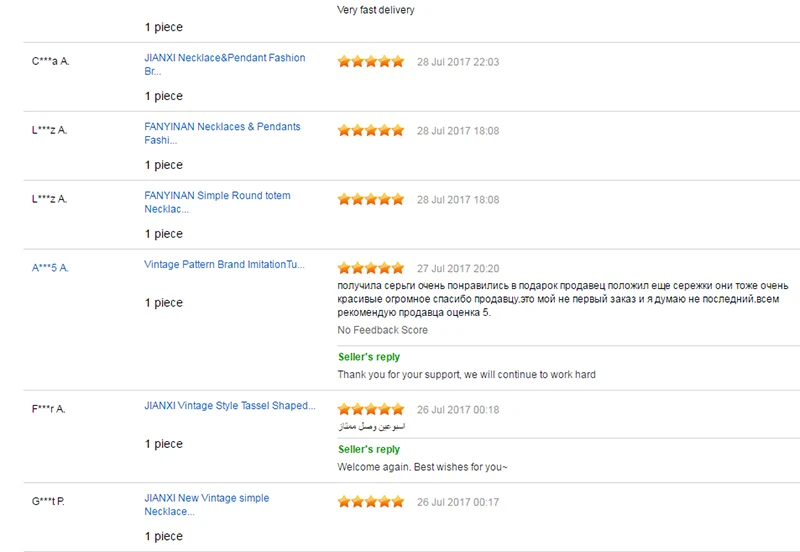Select buyer name F***r A.
The image size is (800, 552).
[x=48, y=409]
